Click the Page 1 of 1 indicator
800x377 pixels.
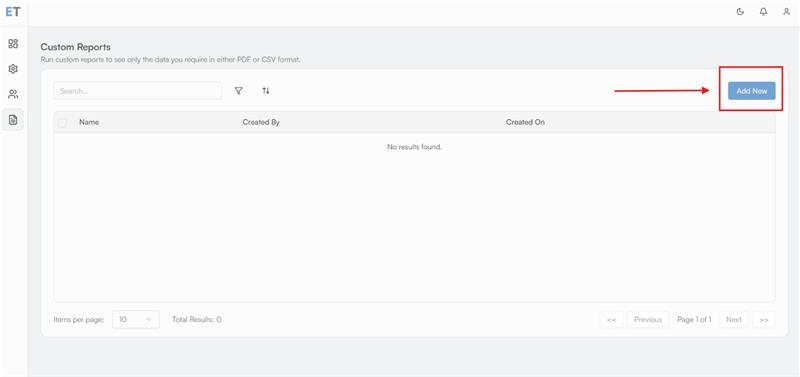tap(694, 319)
